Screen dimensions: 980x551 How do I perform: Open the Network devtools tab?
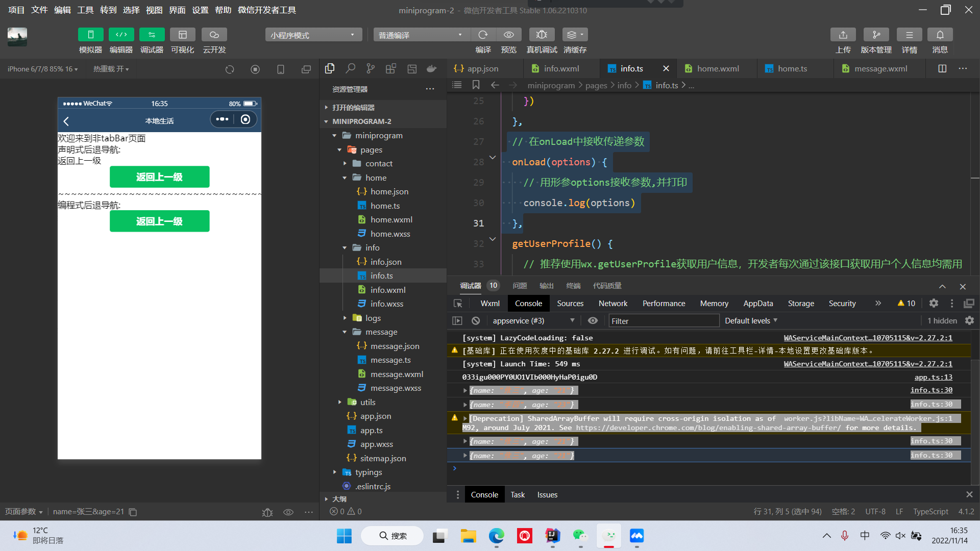tap(612, 303)
